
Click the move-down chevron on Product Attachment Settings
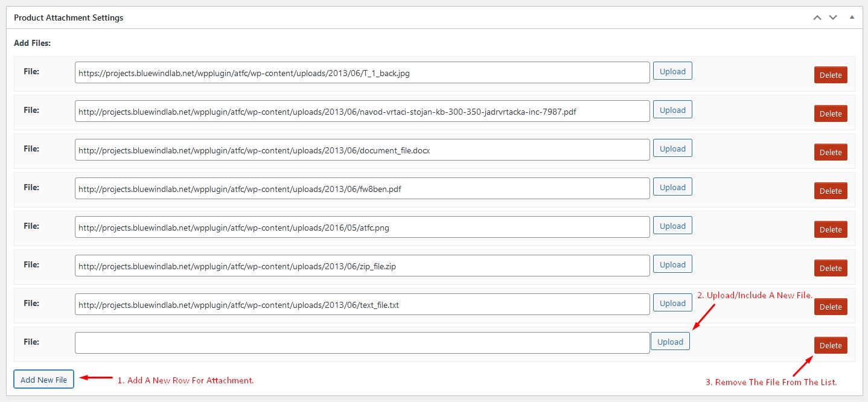832,18
